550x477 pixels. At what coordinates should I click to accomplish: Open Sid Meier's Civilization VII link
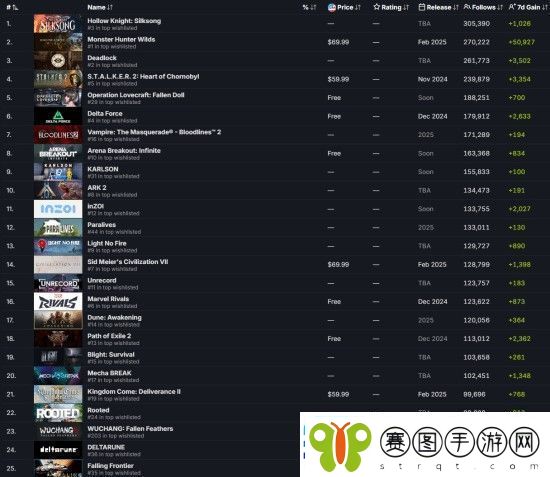point(128,262)
